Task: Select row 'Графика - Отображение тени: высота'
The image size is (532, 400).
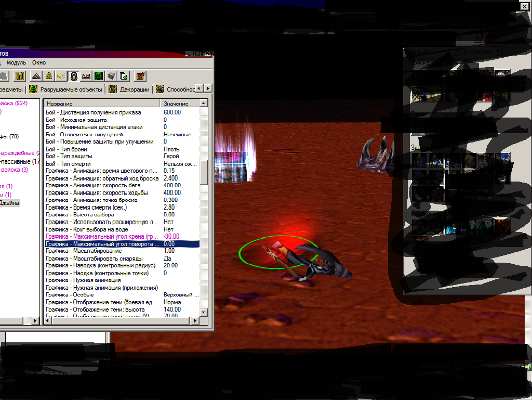Action: pyautogui.click(x=122, y=309)
